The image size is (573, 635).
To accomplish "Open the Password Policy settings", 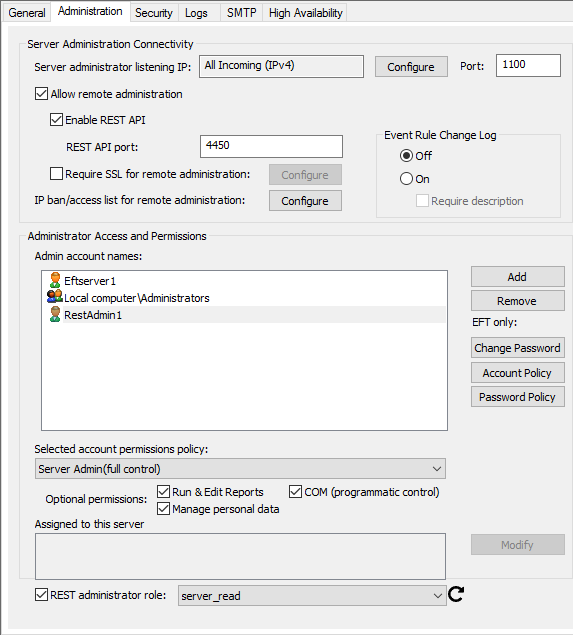I will (518, 396).
